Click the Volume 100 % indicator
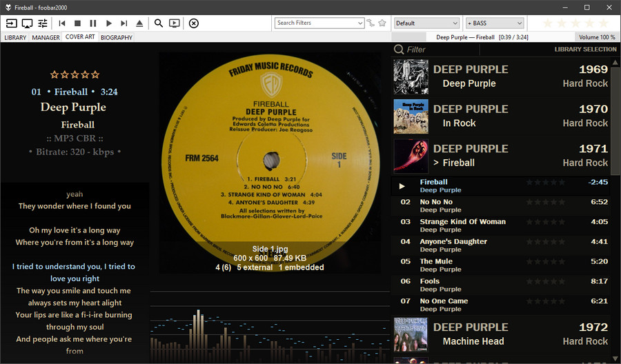 pyautogui.click(x=597, y=37)
